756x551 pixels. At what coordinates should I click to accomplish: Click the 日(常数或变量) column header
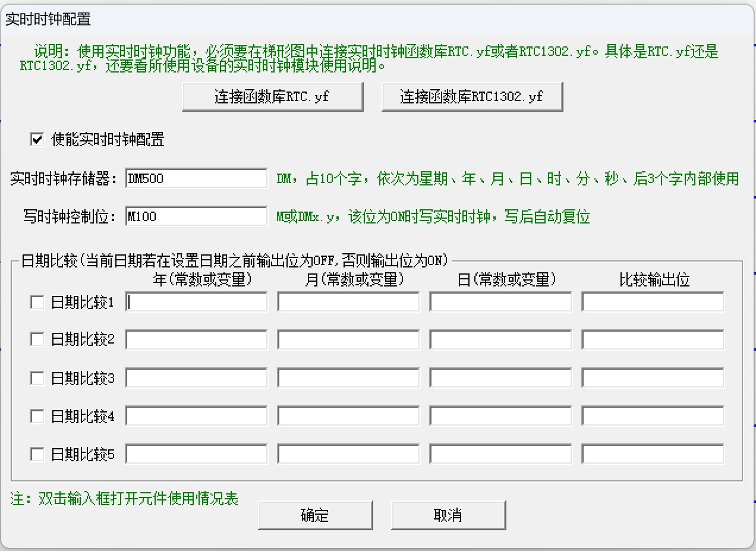tap(507, 280)
